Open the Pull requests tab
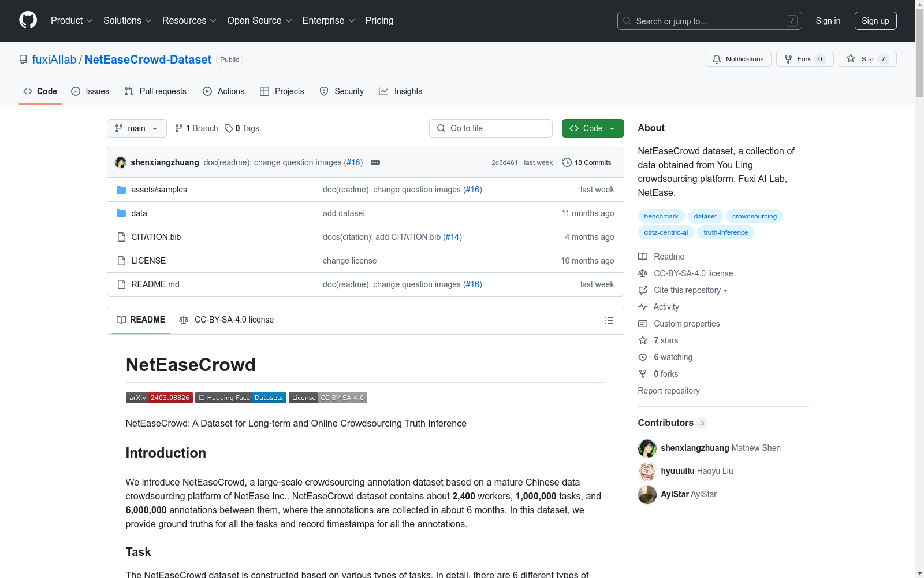Image resolution: width=924 pixels, height=578 pixels. point(155,91)
